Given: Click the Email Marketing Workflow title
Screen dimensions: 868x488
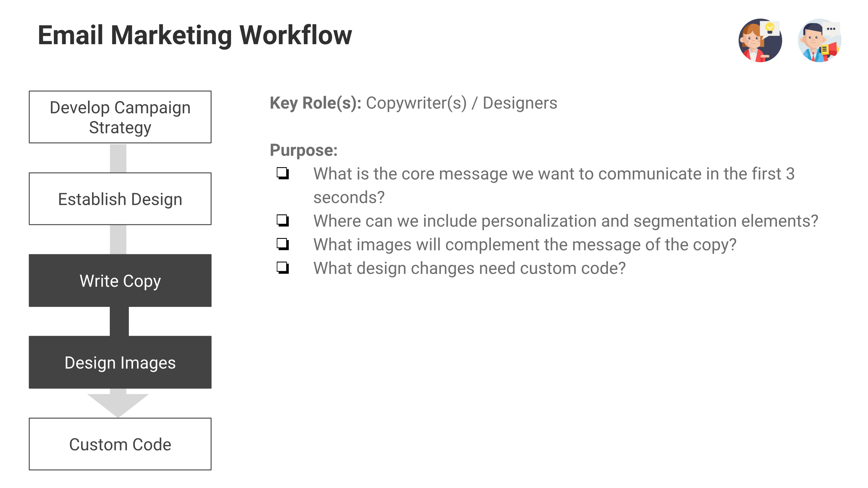Looking at the screenshot, I should (x=195, y=35).
